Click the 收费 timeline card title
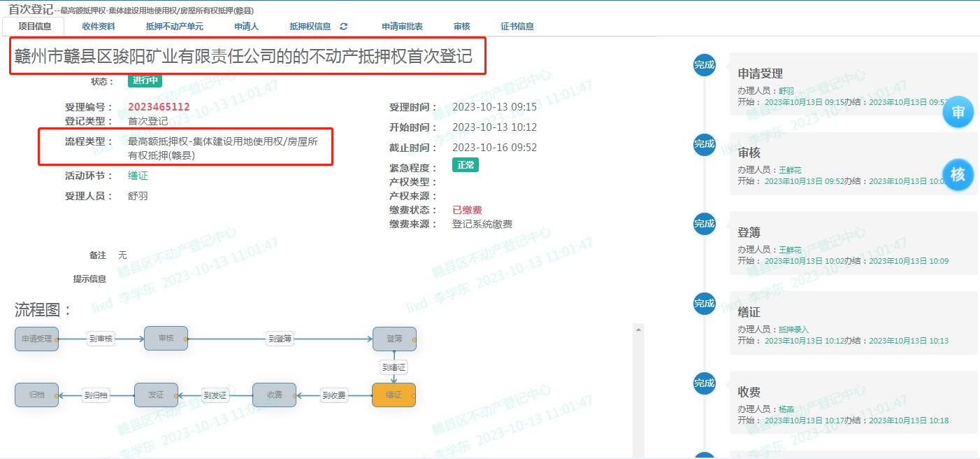The height and width of the screenshot is (459, 980). coord(749,392)
